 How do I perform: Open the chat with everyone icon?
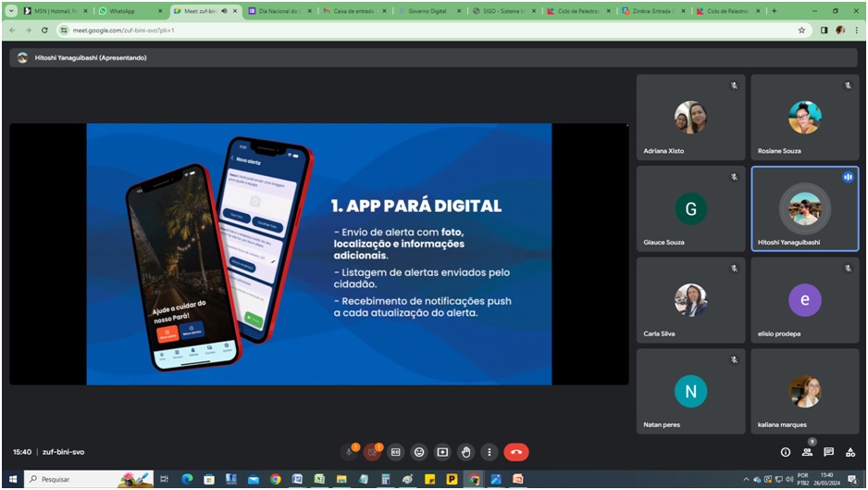point(829,452)
